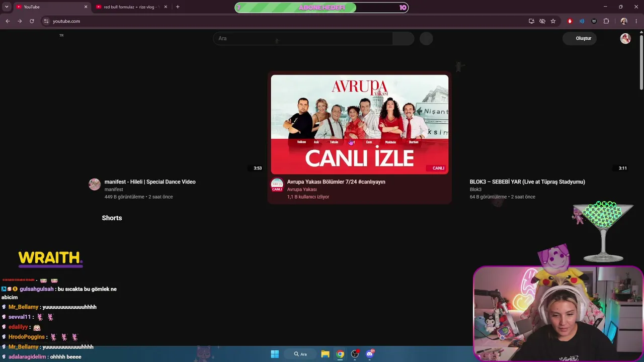The image size is (644, 362).
Task: Open the YouTube account avatar menu
Action: click(x=625, y=39)
